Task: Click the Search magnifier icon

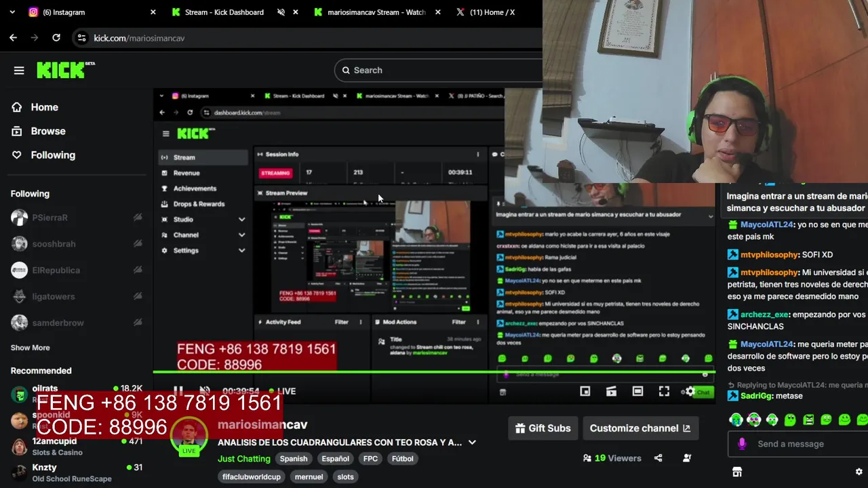Action: [x=346, y=70]
